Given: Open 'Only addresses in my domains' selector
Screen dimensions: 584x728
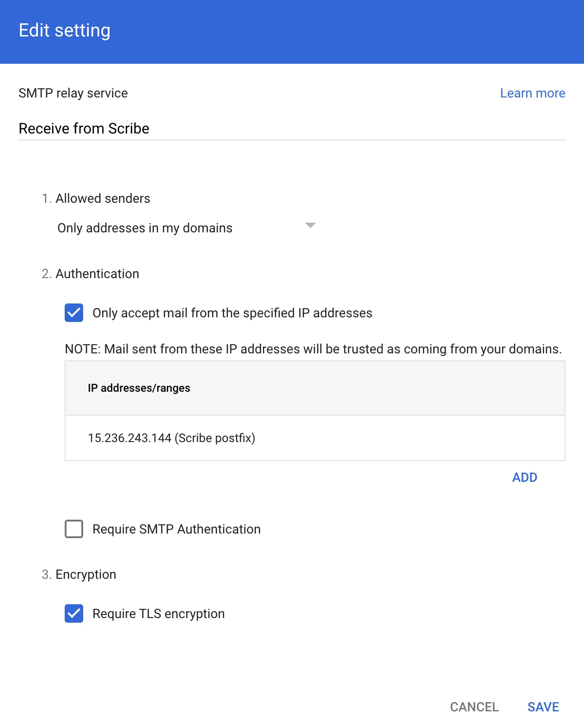Looking at the screenshot, I should coord(186,228).
